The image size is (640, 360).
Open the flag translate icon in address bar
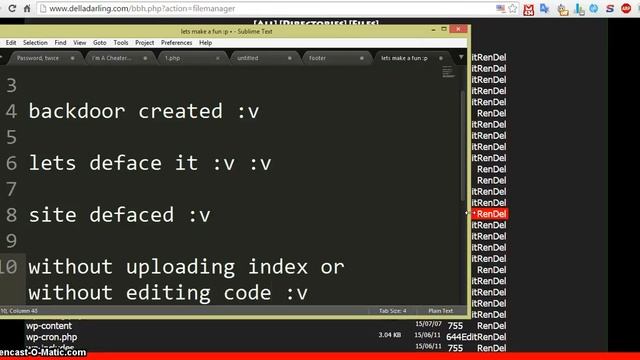pos(501,9)
